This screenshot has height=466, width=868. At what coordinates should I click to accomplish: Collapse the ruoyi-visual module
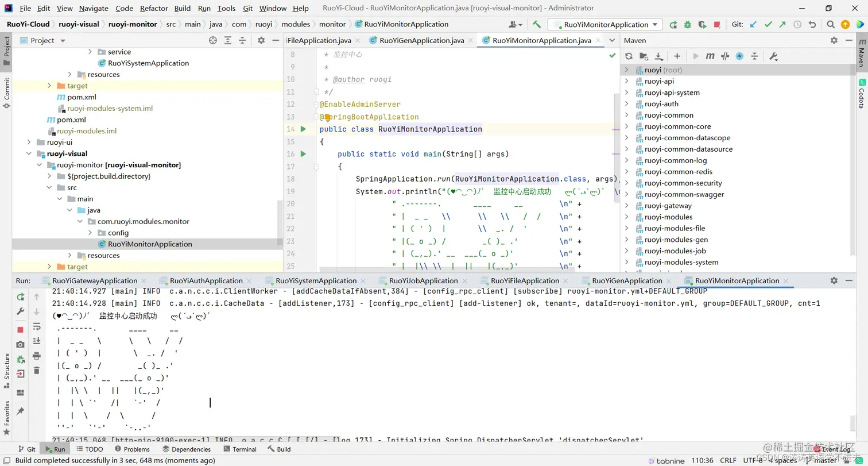(29, 153)
